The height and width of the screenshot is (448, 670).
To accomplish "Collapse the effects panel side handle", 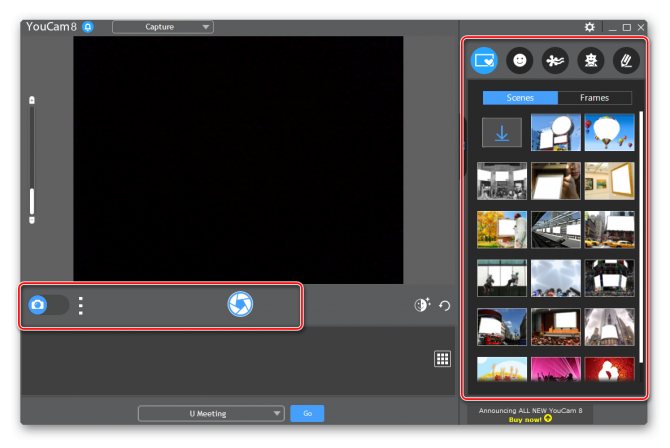I will click(x=465, y=147).
